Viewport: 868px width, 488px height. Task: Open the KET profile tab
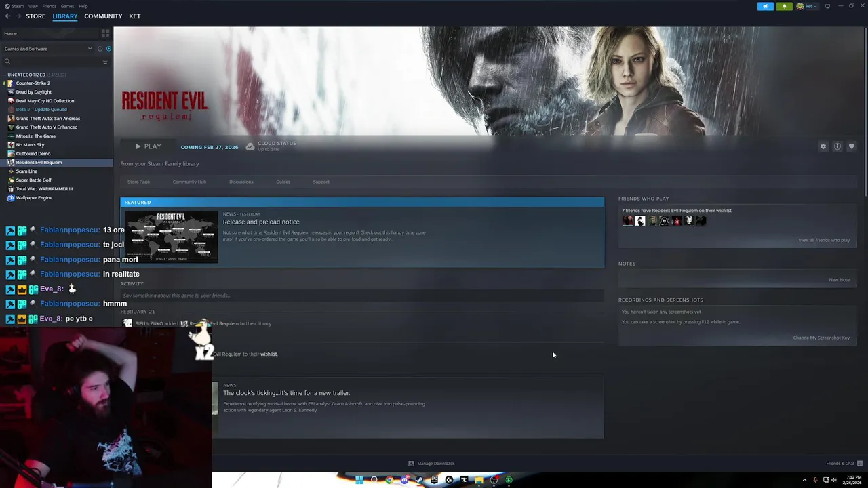[135, 16]
